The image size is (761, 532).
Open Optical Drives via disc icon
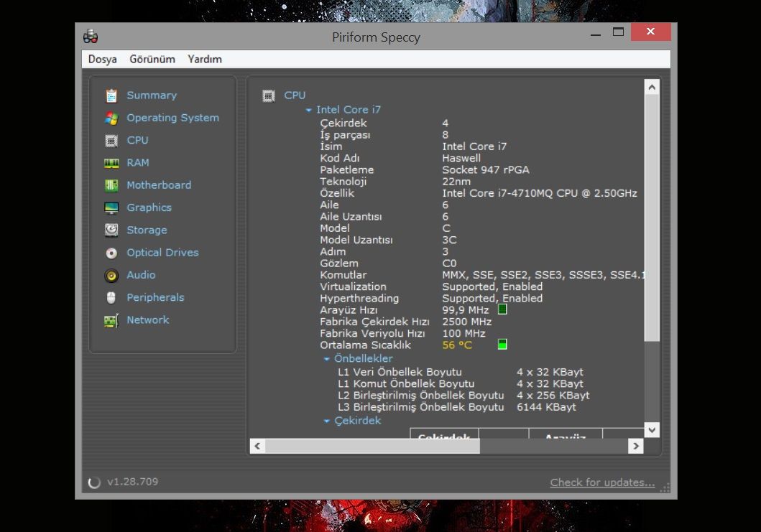pos(111,253)
